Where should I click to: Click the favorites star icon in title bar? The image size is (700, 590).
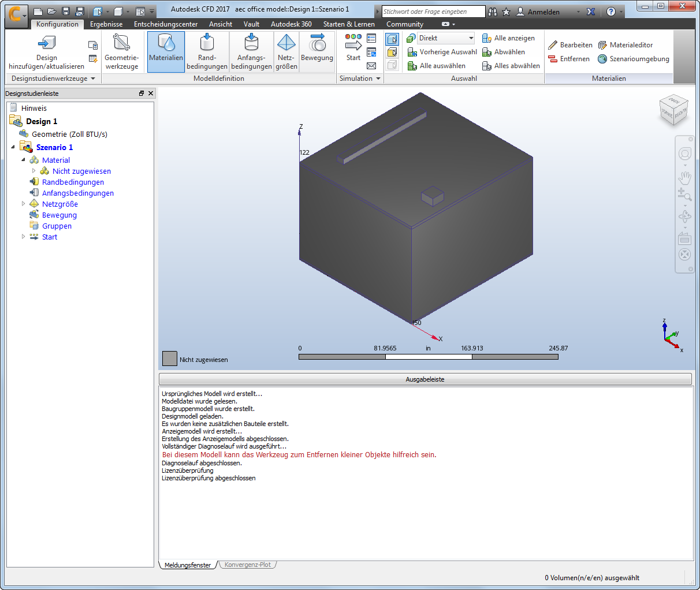click(x=507, y=12)
